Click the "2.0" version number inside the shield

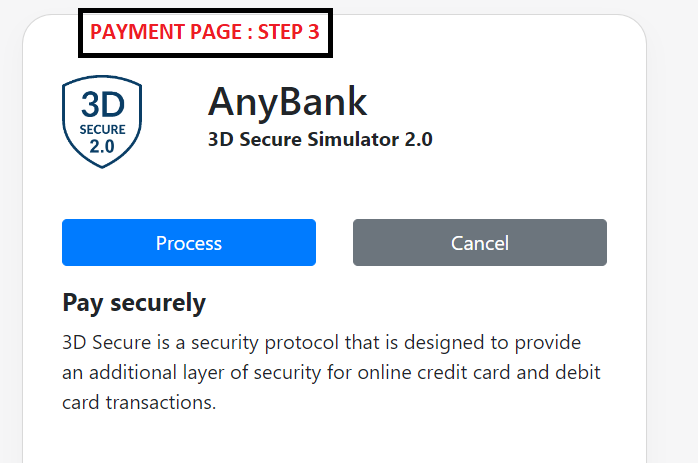(102, 146)
